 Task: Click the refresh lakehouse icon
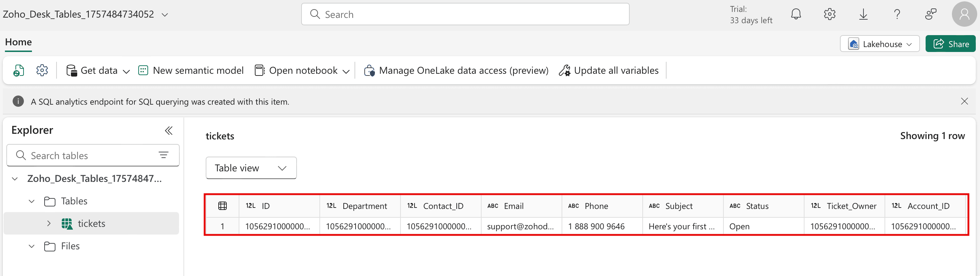point(18,71)
